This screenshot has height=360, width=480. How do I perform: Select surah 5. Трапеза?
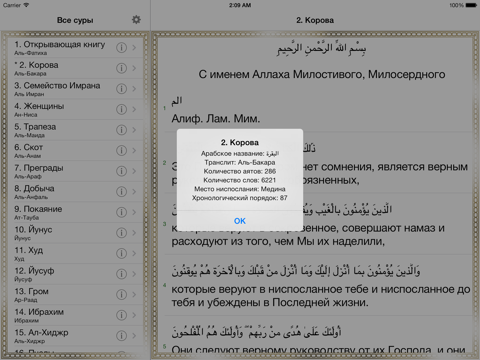pos(75,130)
